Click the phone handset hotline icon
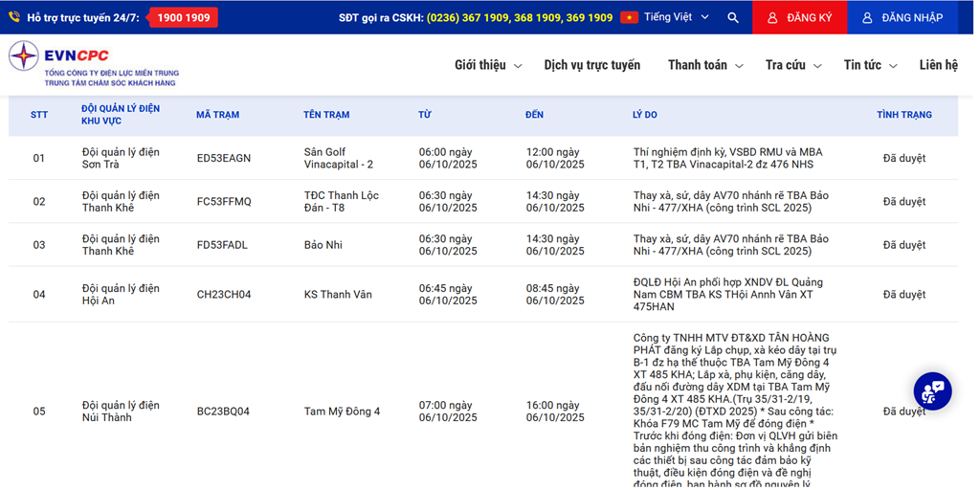The width and height of the screenshot is (980, 490). click(14, 17)
